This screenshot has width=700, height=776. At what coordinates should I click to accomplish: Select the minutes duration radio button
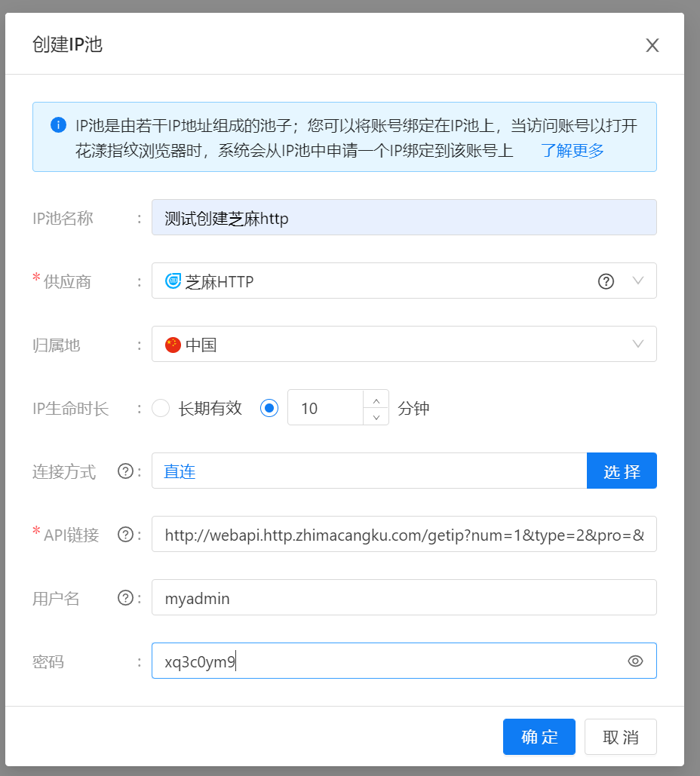point(269,408)
